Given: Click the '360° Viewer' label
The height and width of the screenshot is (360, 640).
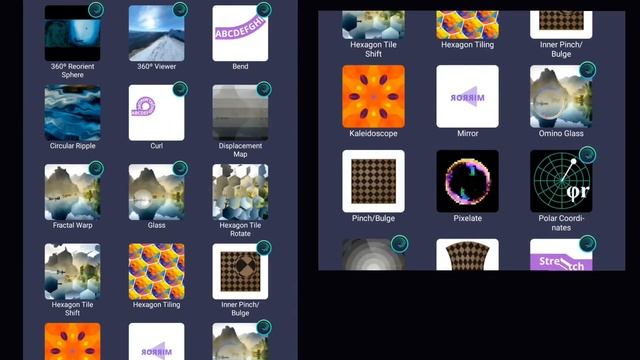Looking at the screenshot, I should 156,67.
